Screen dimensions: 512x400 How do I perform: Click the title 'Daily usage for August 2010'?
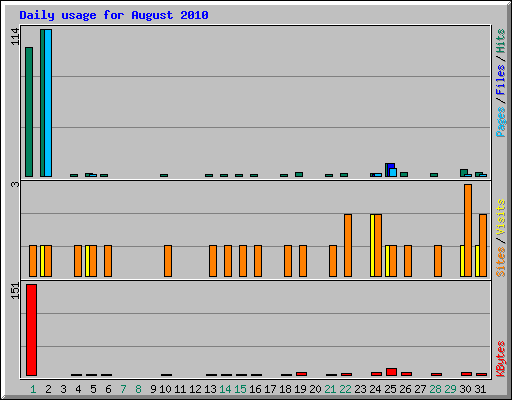[x=114, y=15]
